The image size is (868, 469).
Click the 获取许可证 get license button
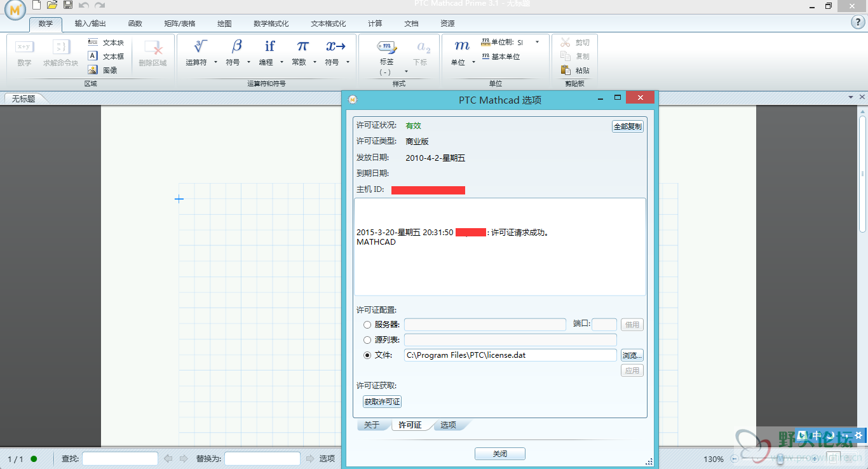[383, 402]
